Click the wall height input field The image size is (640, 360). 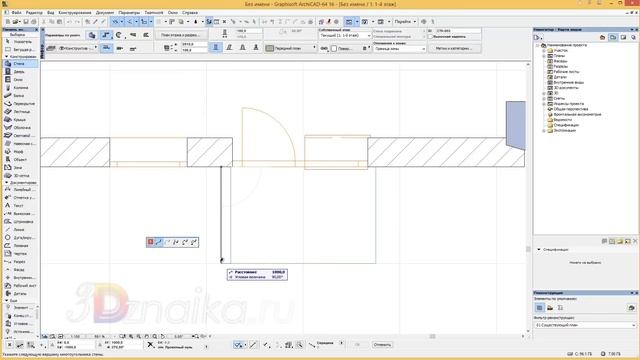(194, 44)
